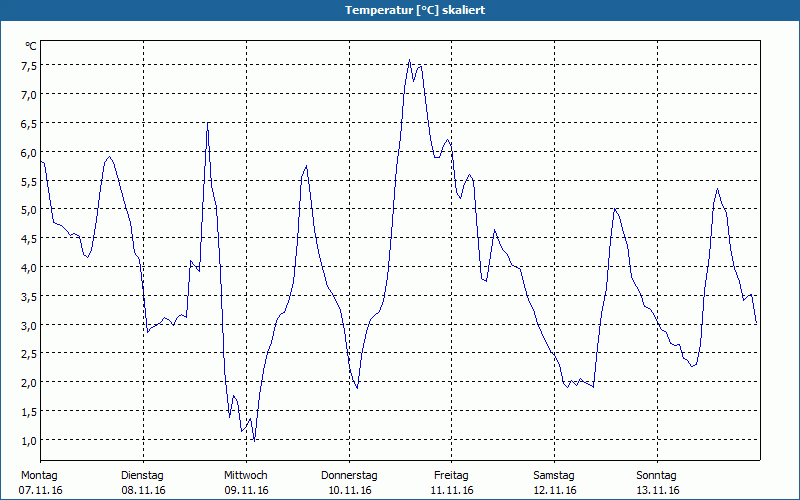The image size is (800, 500).
Task: Click the Donnerstag day label
Action: tap(349, 475)
